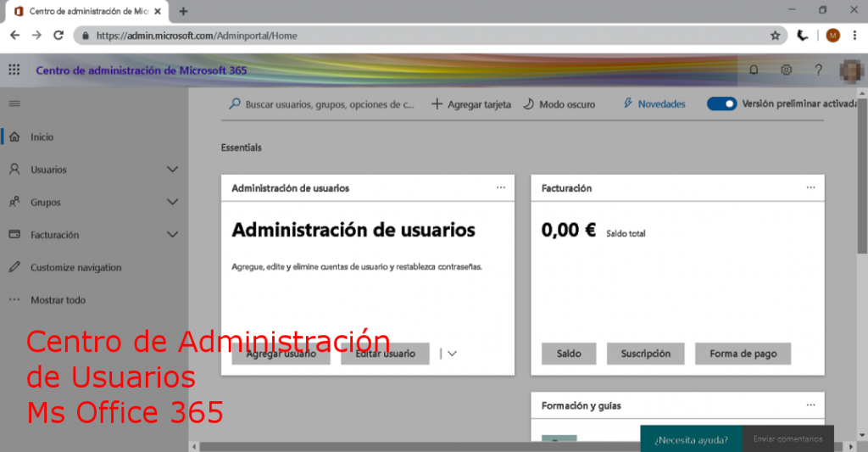Click the help question mark icon

(818, 70)
